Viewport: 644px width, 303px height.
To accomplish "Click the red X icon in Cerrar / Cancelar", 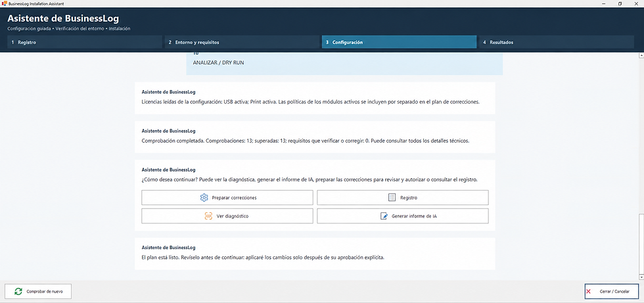I will [589, 292].
